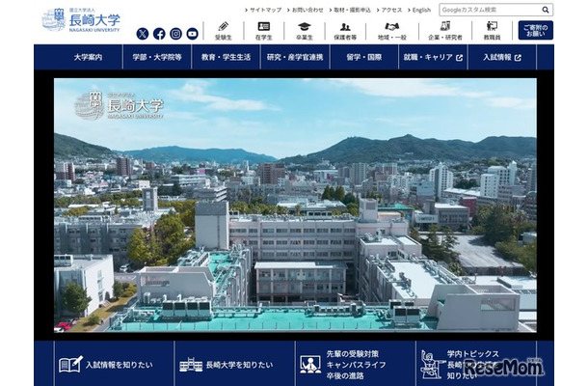Screen dimensions: 588x386
Task: Click the 先輩の受験対策 キャンパスライフ text
Action: coord(357,359)
